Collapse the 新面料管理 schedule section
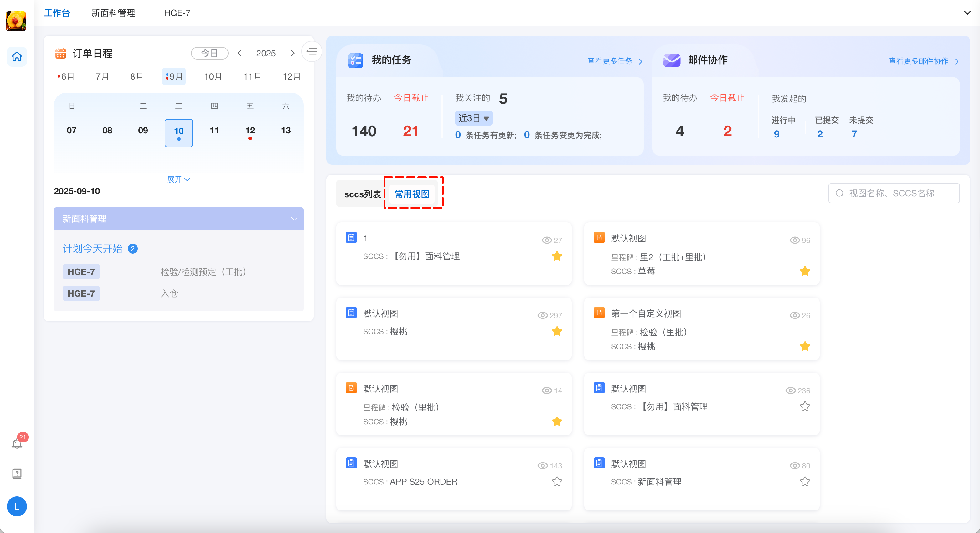The image size is (980, 533). [x=294, y=219]
